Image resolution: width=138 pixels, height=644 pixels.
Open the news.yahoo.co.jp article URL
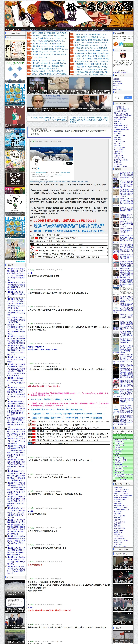59,182
